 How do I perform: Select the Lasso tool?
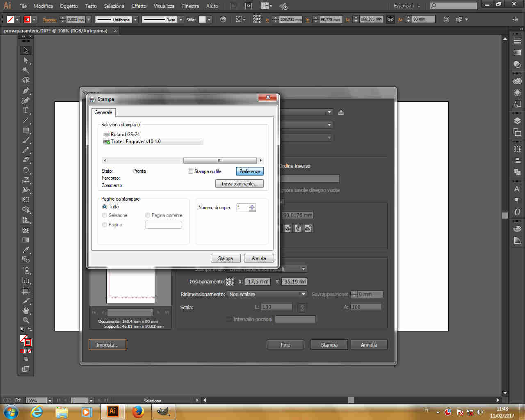click(25, 80)
